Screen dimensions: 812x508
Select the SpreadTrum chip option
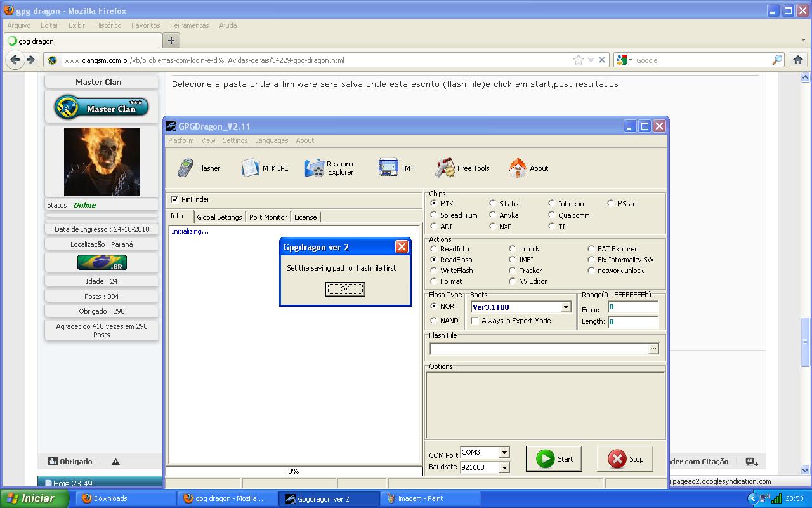click(434, 215)
